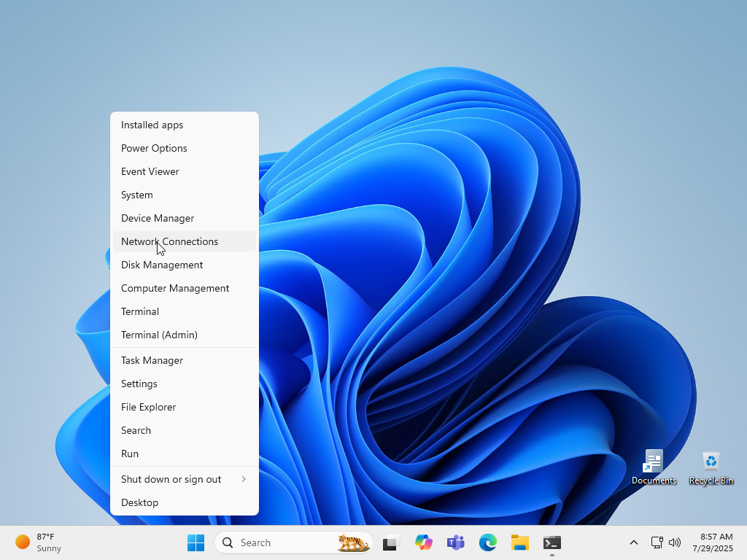Click the volume icon in system tray
747x560 pixels.
[x=675, y=542]
